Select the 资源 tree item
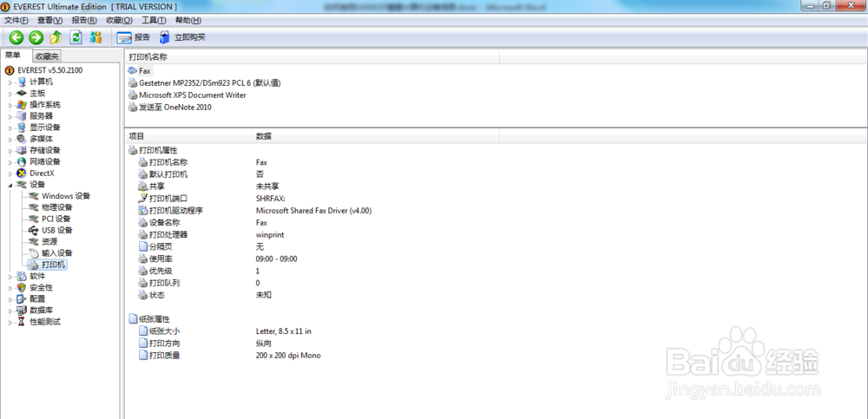The width and height of the screenshot is (868, 419). (x=49, y=242)
